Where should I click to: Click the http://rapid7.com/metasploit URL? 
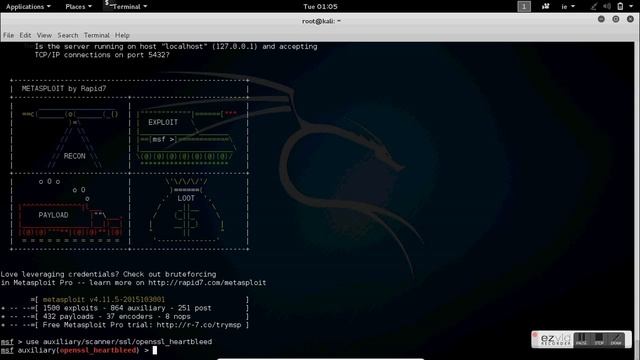[x=207, y=282]
